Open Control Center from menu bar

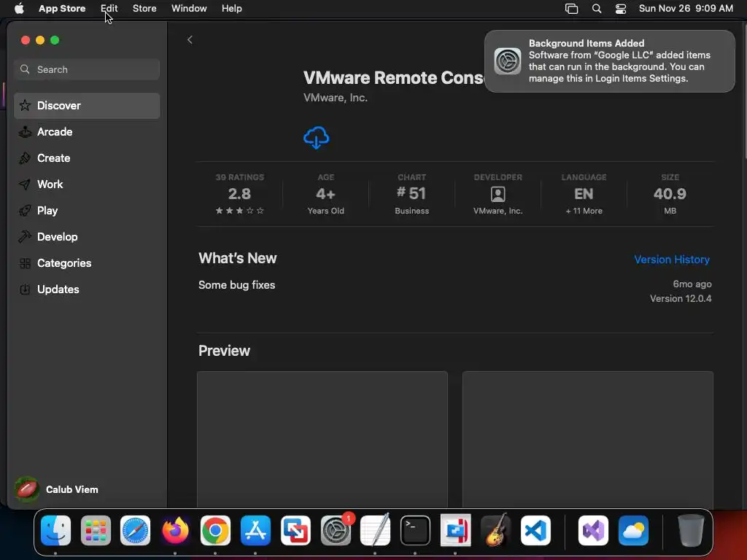[621, 9]
